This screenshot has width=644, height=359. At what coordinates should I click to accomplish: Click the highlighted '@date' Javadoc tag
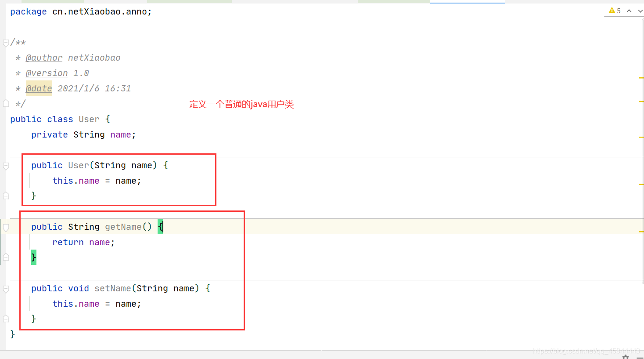(39, 88)
